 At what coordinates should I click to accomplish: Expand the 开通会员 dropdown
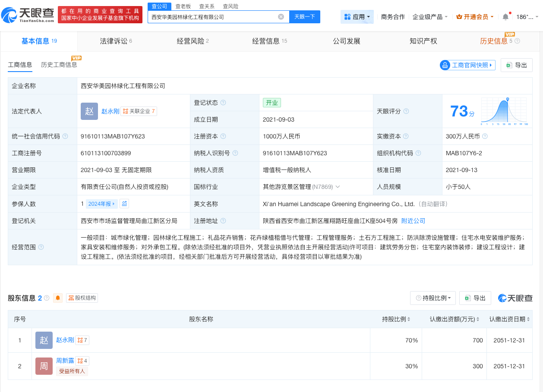point(475,17)
